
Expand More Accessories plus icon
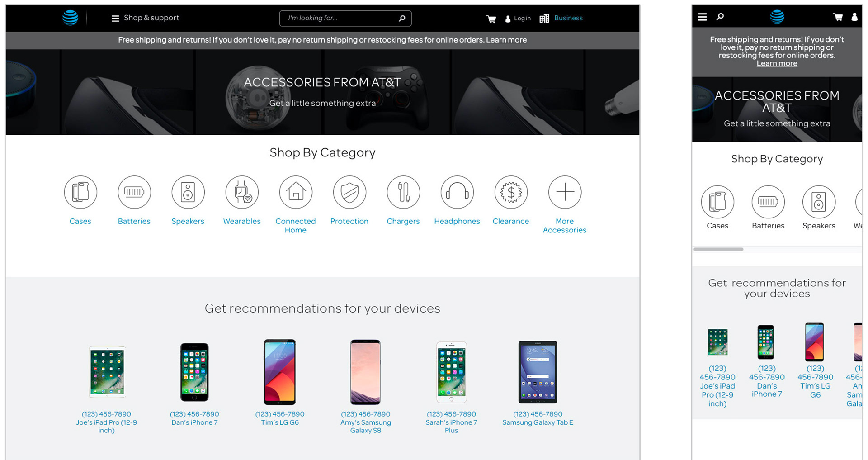coord(565,192)
